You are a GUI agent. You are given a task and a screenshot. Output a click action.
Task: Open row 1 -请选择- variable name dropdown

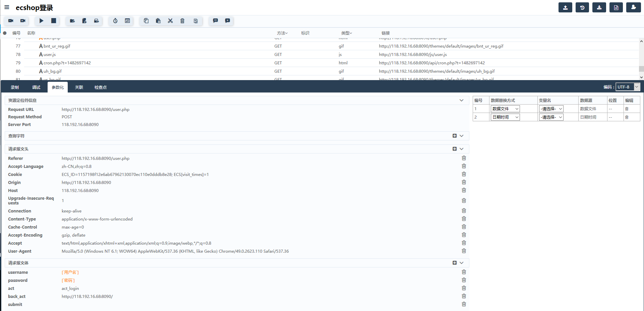point(551,109)
